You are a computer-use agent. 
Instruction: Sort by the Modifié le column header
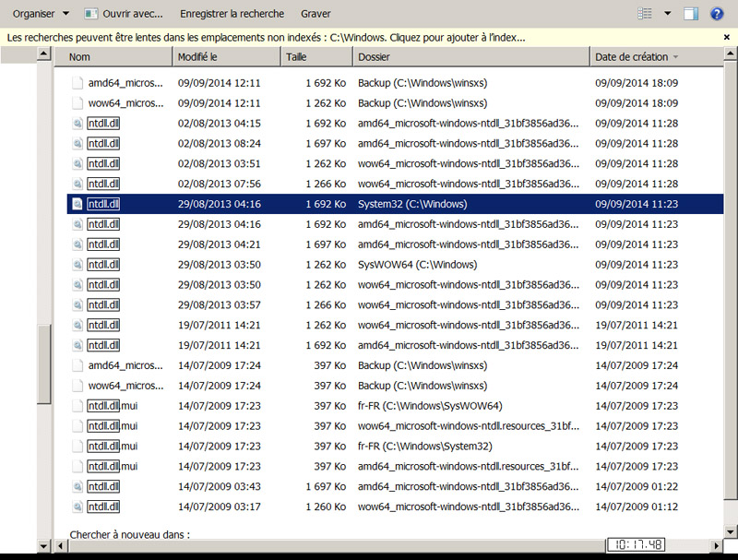point(226,57)
